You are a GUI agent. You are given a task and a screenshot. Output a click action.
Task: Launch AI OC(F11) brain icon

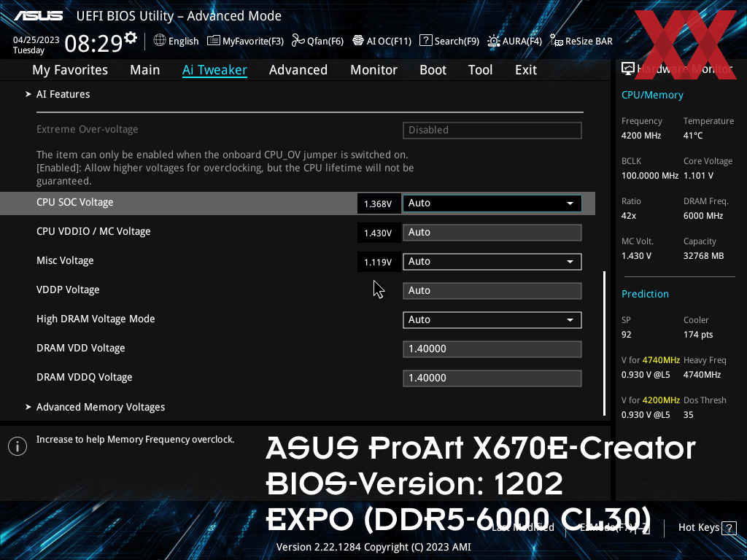point(357,41)
